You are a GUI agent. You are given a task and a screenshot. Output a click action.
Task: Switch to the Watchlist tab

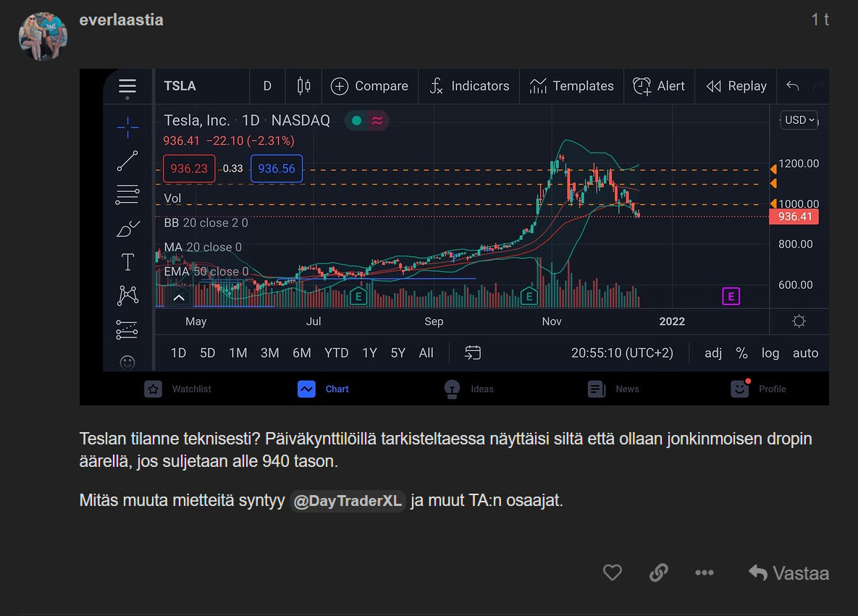click(178, 389)
